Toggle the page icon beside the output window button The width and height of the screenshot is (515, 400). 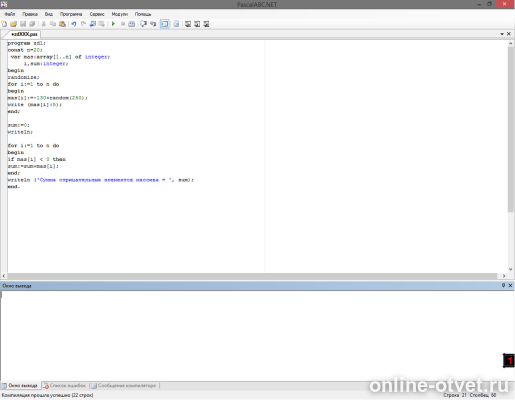tap(176, 24)
